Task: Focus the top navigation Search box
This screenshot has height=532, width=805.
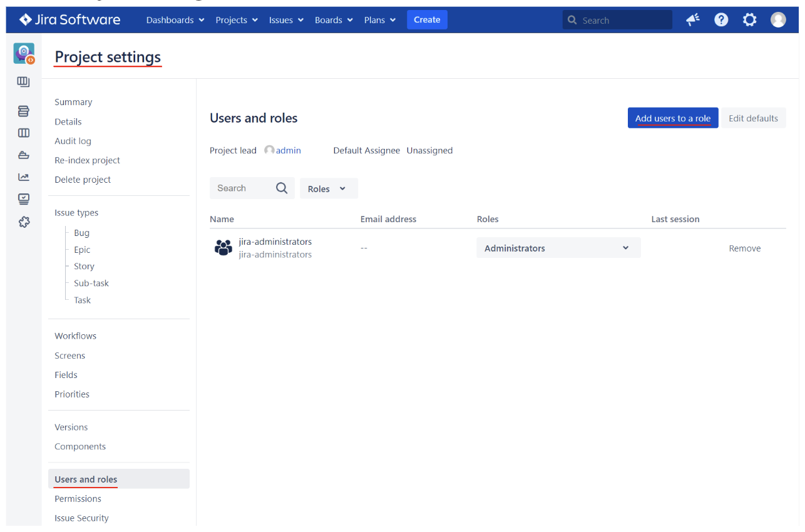Action: pyautogui.click(x=617, y=20)
